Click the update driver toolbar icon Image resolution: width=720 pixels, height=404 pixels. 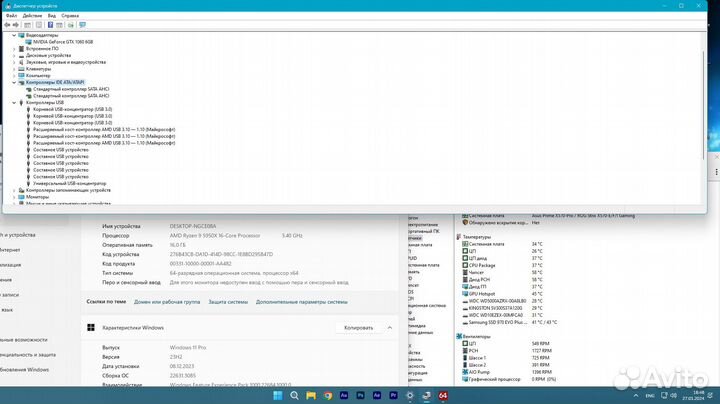tap(71, 25)
